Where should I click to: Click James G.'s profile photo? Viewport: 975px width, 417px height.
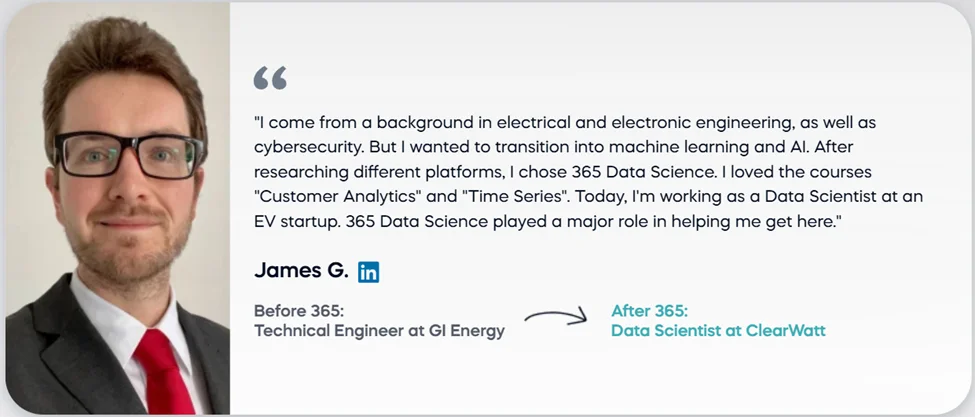pos(118,208)
